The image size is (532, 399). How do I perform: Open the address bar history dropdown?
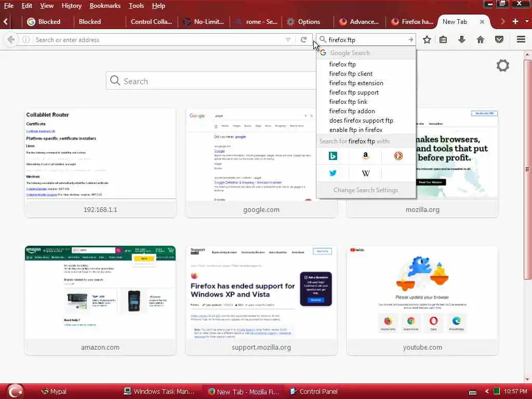click(x=288, y=39)
